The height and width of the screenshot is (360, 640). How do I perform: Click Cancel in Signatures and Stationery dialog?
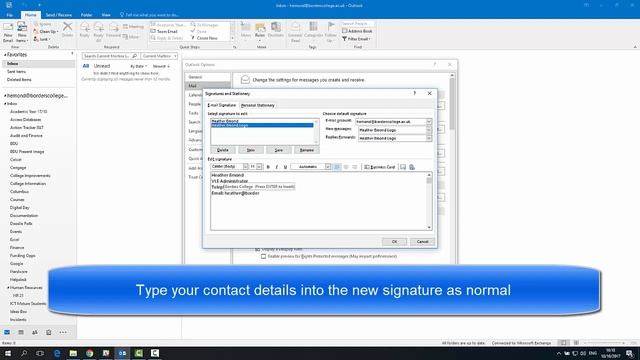point(422,242)
